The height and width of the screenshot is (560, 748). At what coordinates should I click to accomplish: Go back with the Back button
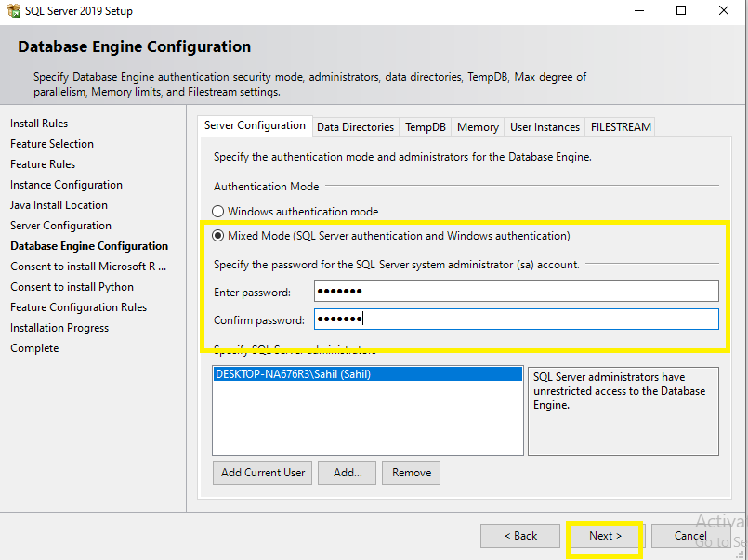(520, 536)
